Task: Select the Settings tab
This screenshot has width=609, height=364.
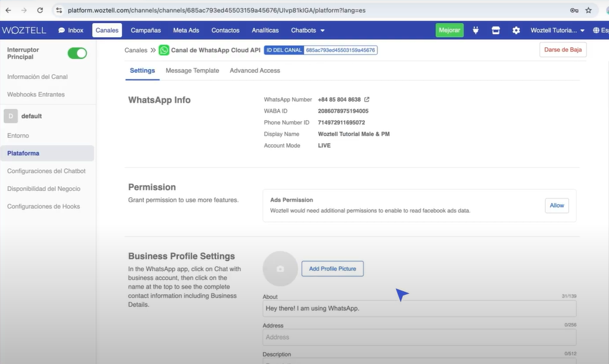Action: tap(142, 71)
